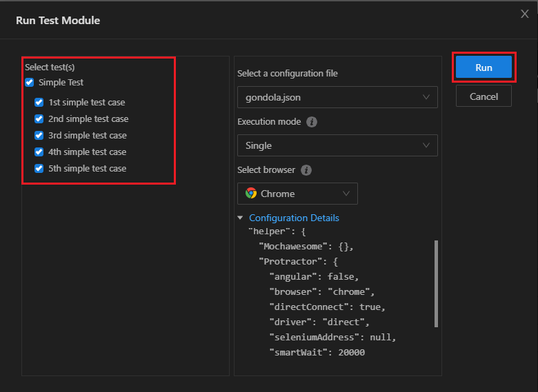Uncheck the 4th simple test case
The image size is (538, 392).
(39, 152)
